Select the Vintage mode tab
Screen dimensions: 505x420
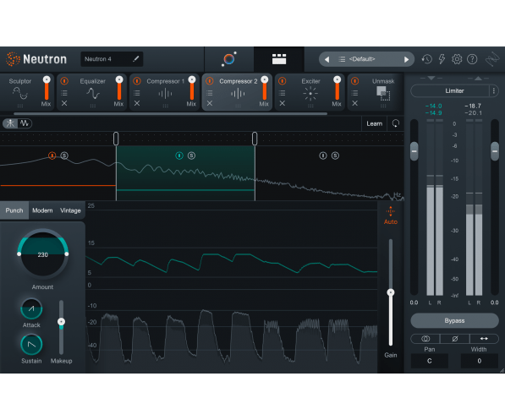[x=70, y=210]
